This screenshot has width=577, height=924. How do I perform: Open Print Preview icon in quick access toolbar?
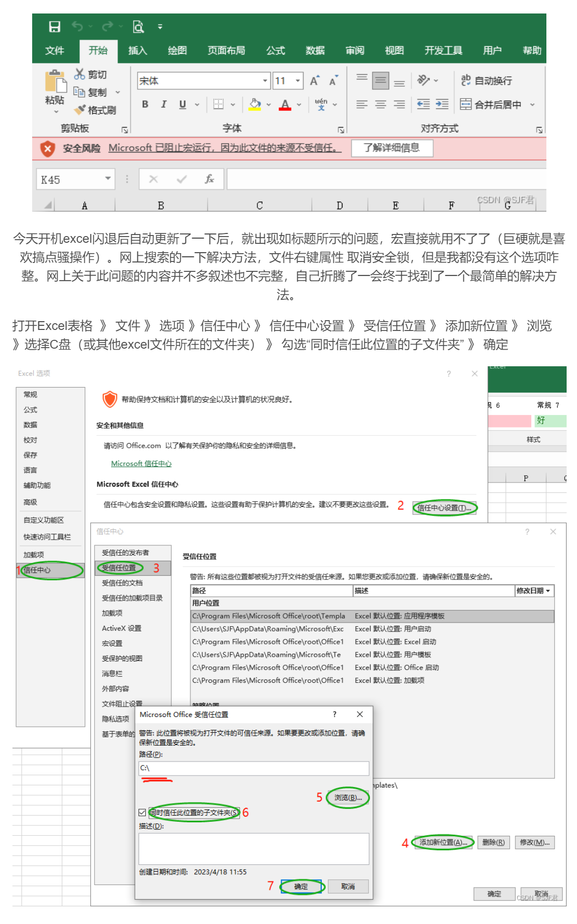[139, 26]
